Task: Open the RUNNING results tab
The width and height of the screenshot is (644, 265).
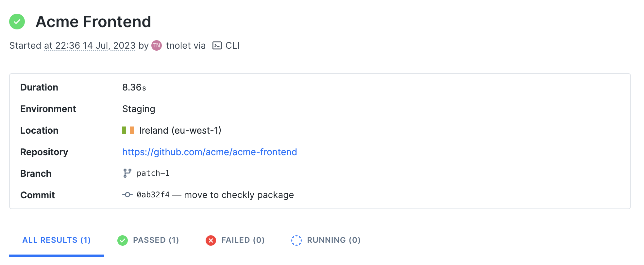Action: pos(333,240)
